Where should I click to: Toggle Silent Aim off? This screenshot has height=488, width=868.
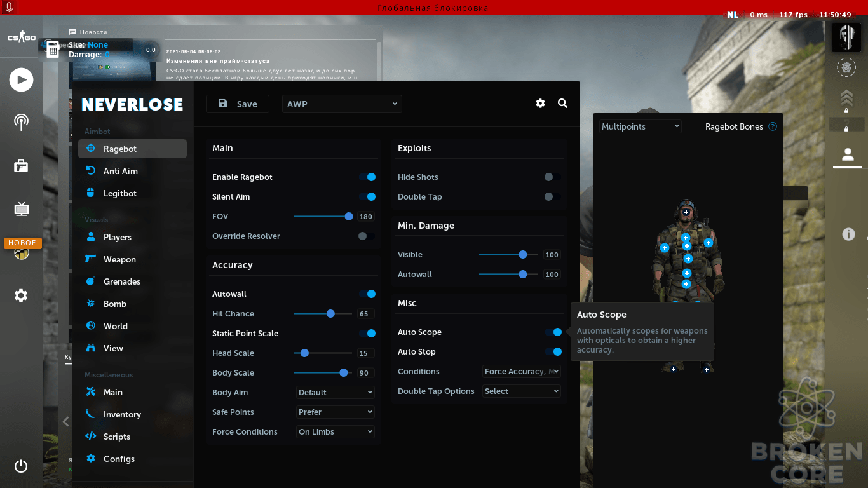[x=367, y=197]
